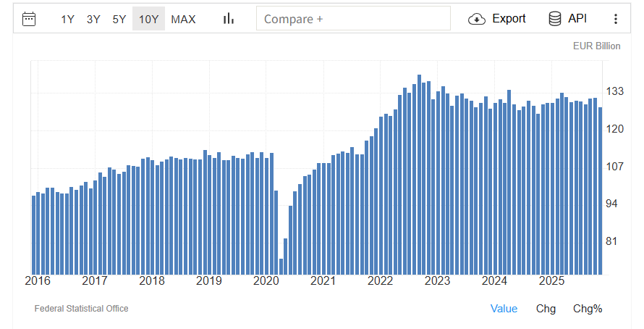Switch chart display to Value
The height and width of the screenshot is (329, 644).
coord(504,309)
